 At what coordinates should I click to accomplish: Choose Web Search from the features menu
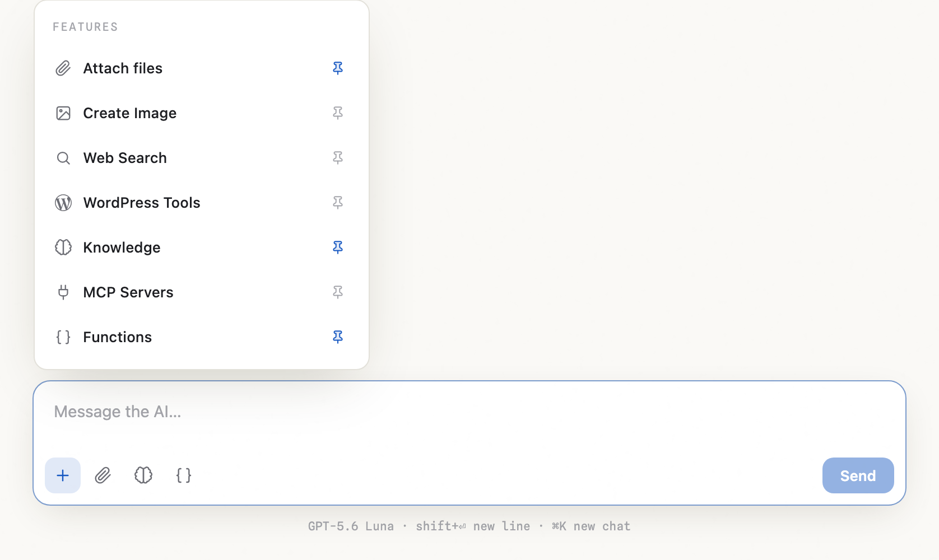pyautogui.click(x=202, y=158)
